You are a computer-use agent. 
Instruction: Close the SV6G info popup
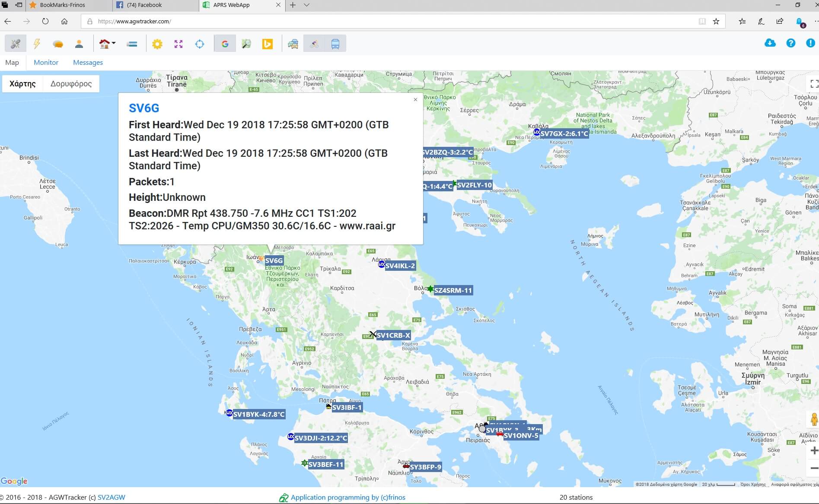point(415,99)
